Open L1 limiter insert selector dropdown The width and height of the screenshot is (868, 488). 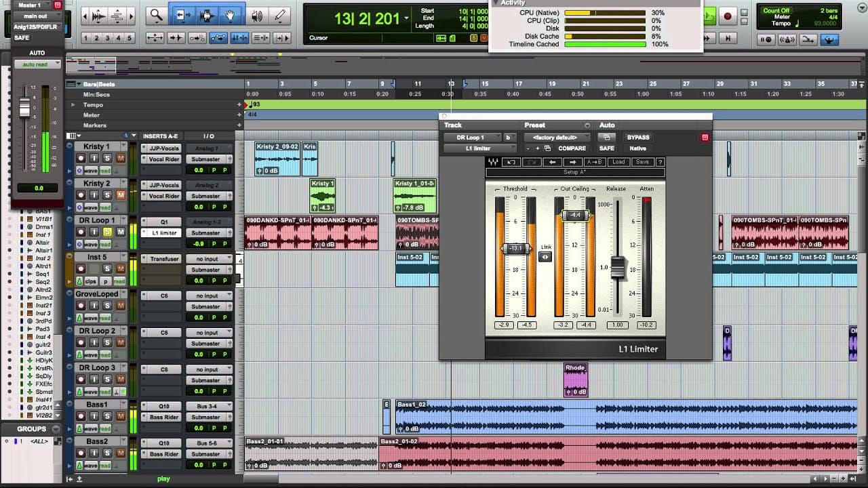click(479, 148)
